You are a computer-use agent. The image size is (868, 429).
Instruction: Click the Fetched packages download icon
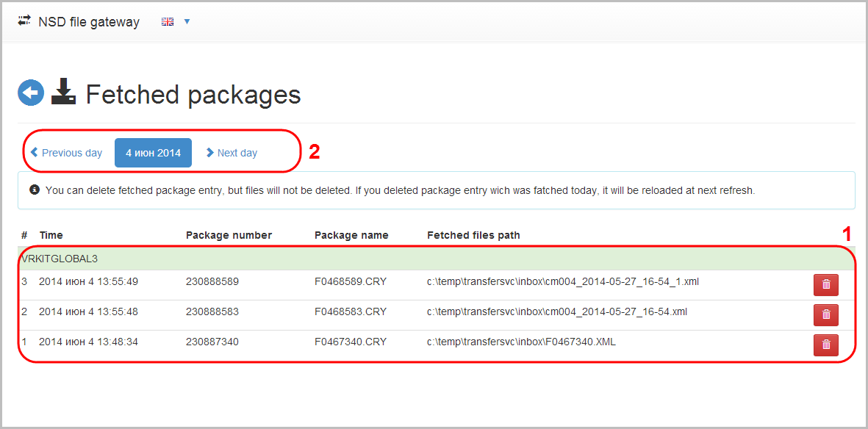63,91
